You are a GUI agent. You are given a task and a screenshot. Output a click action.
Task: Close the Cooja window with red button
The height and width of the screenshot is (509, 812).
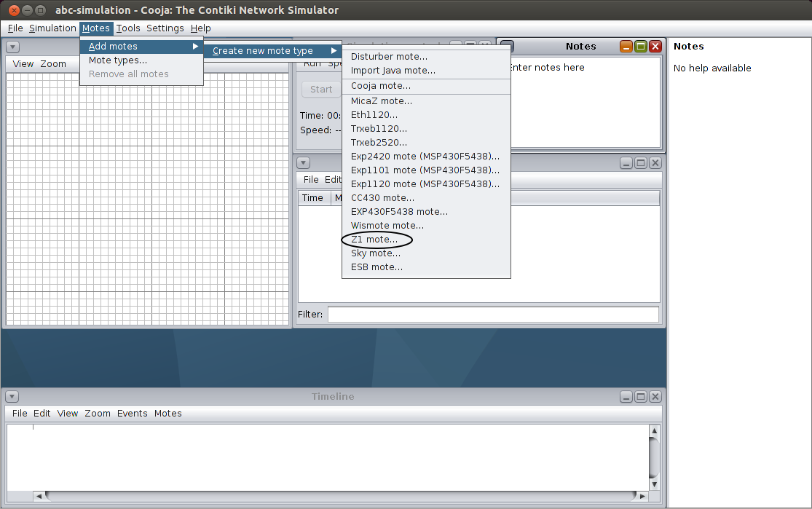pyautogui.click(x=14, y=10)
